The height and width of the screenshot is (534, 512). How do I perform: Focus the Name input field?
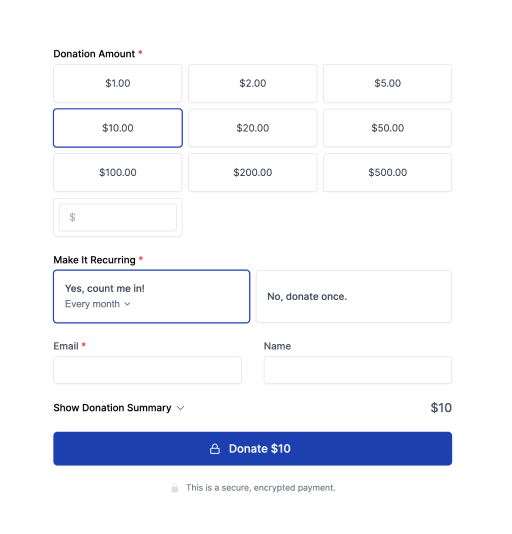pos(358,370)
